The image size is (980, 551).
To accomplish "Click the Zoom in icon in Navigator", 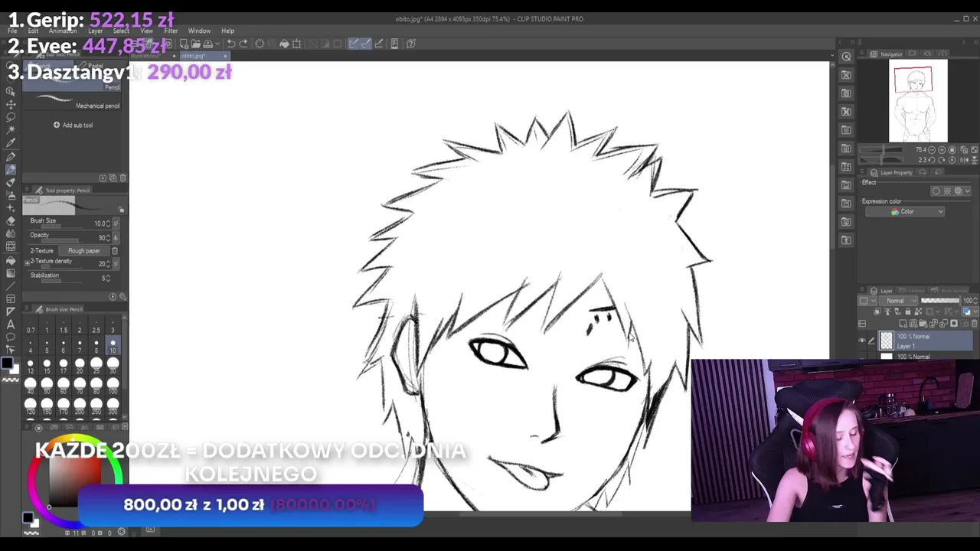I will [941, 150].
